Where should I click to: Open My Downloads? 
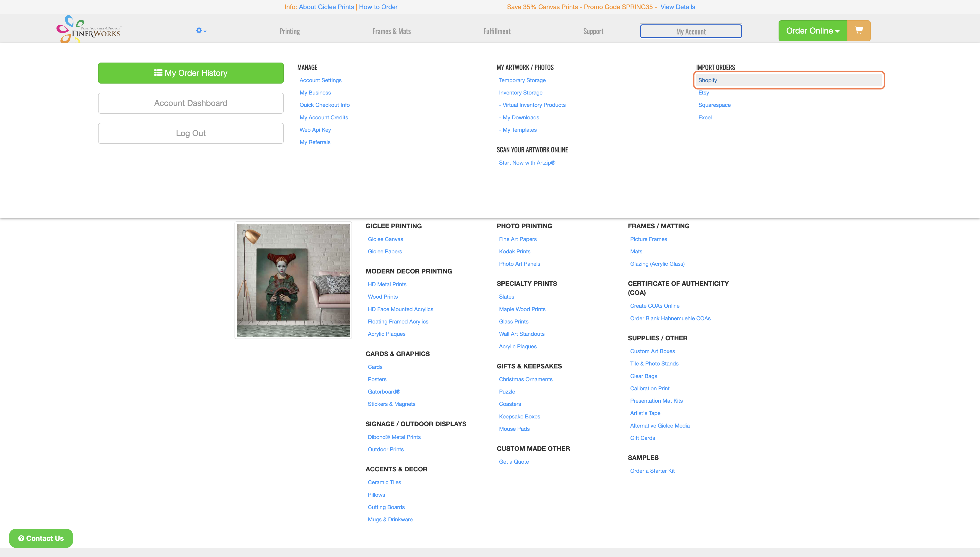(x=519, y=117)
